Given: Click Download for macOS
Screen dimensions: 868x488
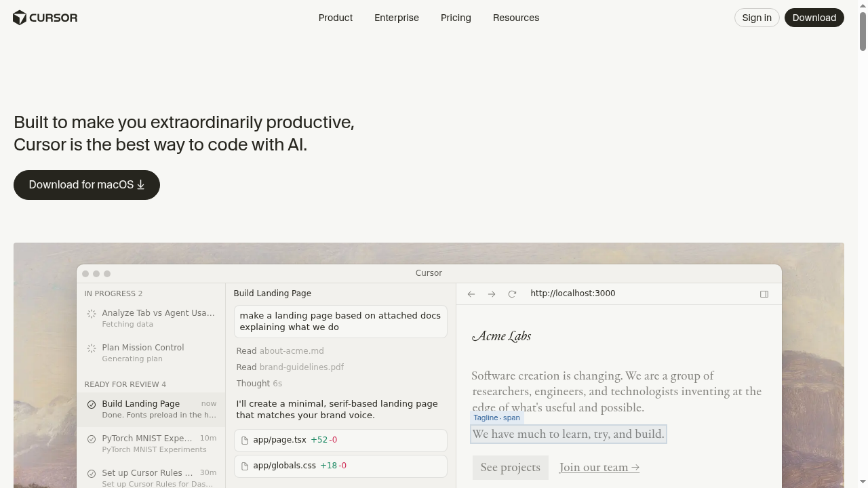Looking at the screenshot, I should pos(86,184).
